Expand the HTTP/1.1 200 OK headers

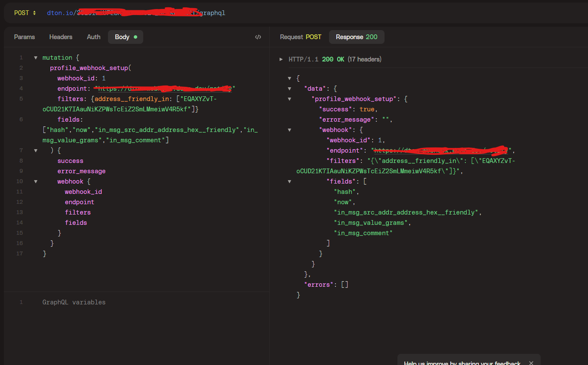click(281, 59)
